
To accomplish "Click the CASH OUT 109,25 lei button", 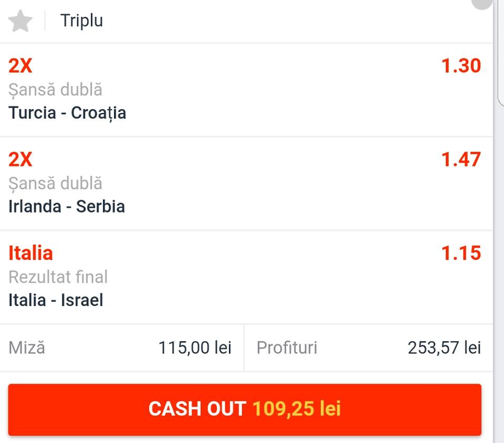I will 245,409.
